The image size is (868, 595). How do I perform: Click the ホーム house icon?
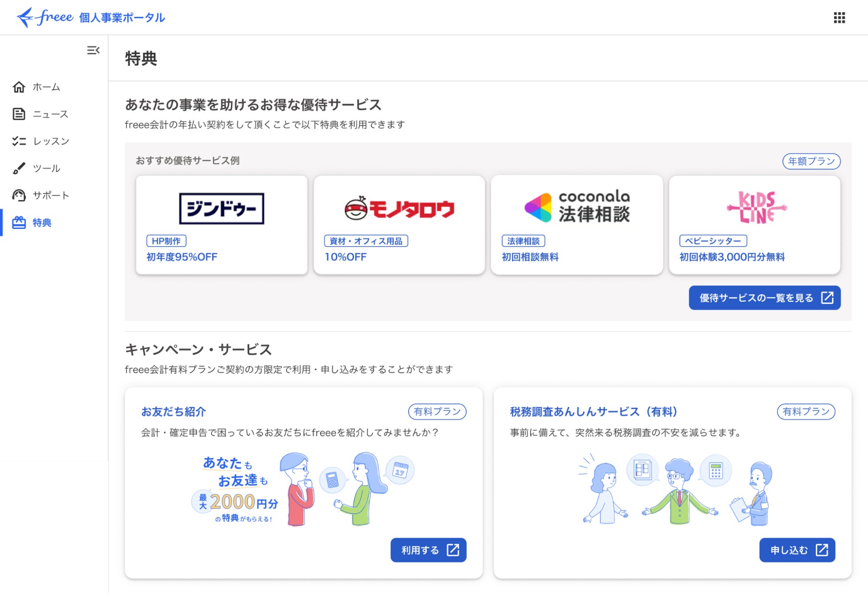(x=19, y=87)
